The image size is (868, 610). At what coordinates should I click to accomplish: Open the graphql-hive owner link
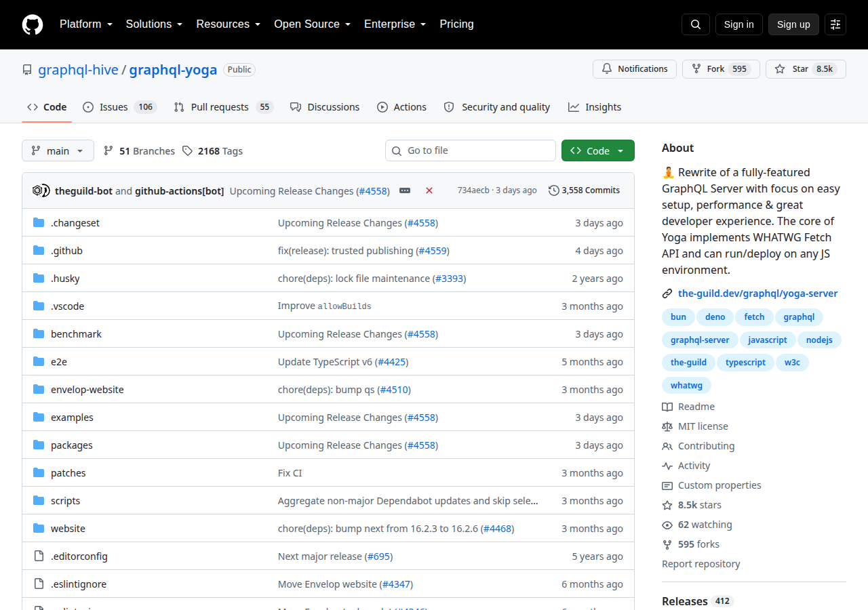[x=78, y=70]
